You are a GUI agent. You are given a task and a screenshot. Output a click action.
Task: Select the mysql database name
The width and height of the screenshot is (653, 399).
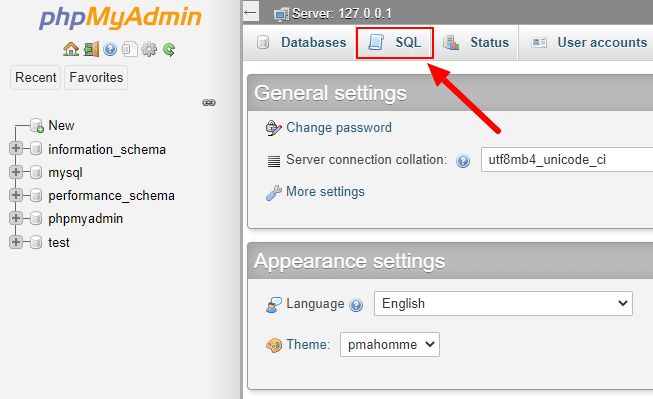pos(65,172)
